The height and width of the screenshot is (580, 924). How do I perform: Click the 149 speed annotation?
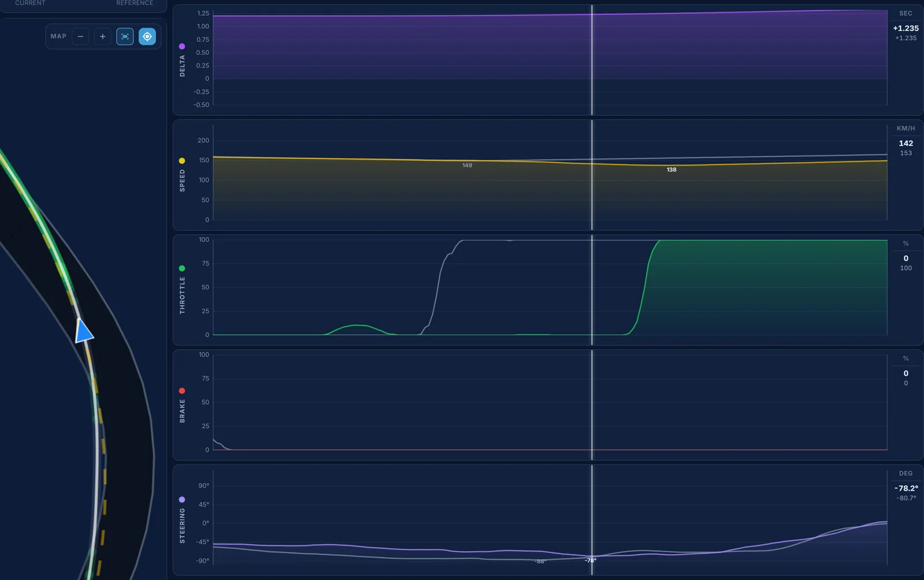point(467,166)
